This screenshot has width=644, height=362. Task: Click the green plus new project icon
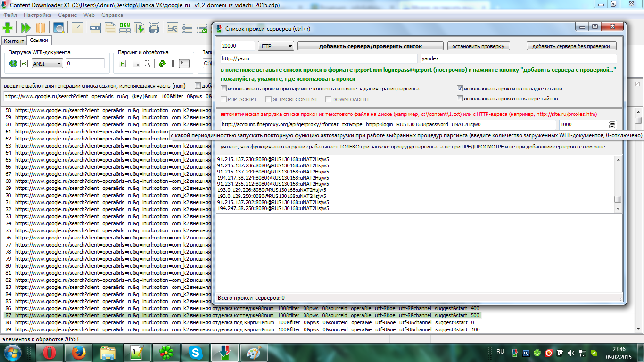[8, 28]
